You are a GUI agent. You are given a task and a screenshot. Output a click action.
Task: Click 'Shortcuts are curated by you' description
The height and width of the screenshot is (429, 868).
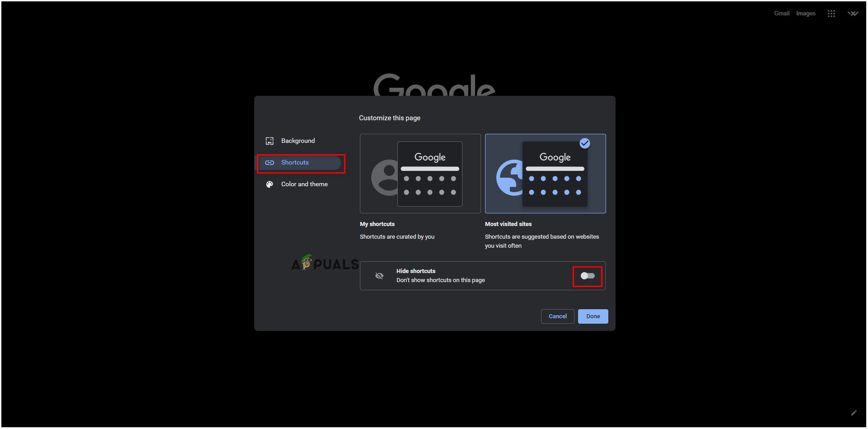pyautogui.click(x=397, y=237)
